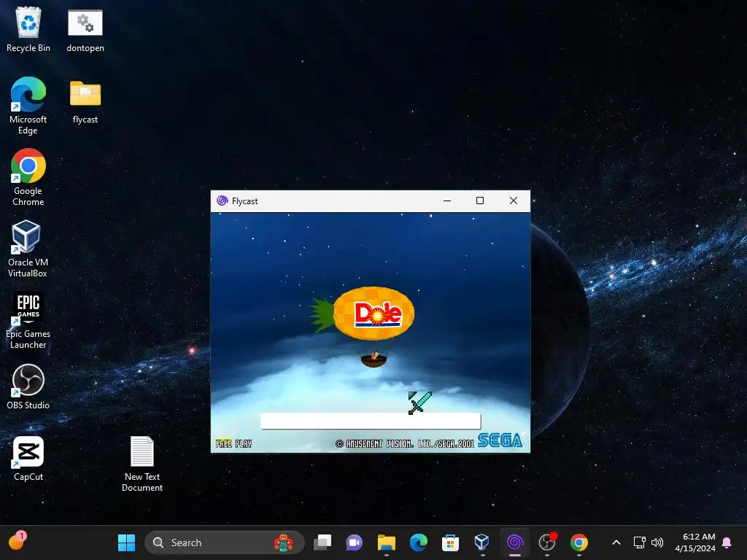Image resolution: width=747 pixels, height=560 pixels.
Task: Minimize the Flycast window
Action: click(447, 201)
